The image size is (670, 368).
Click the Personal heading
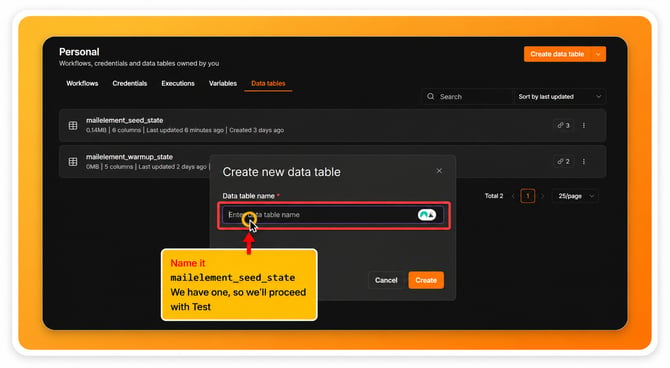[79, 52]
